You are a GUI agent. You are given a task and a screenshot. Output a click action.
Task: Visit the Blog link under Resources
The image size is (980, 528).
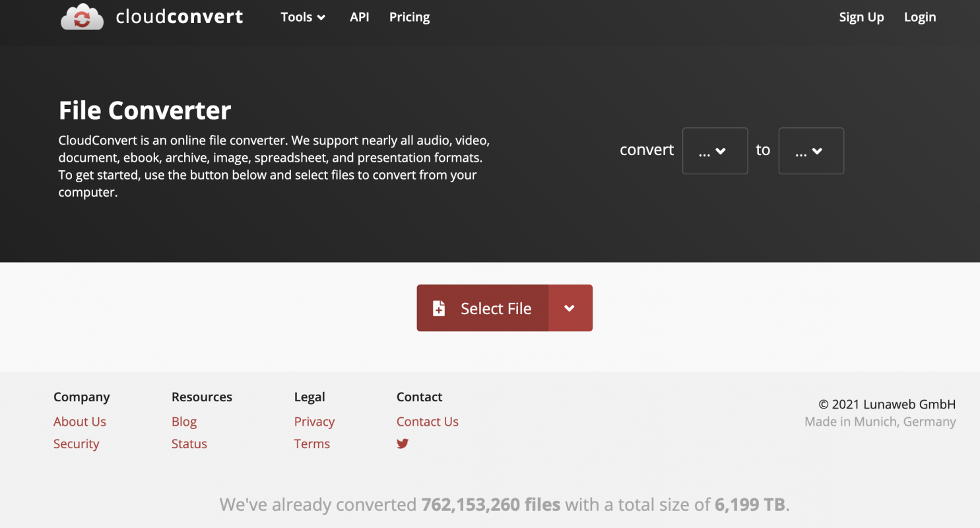click(184, 421)
